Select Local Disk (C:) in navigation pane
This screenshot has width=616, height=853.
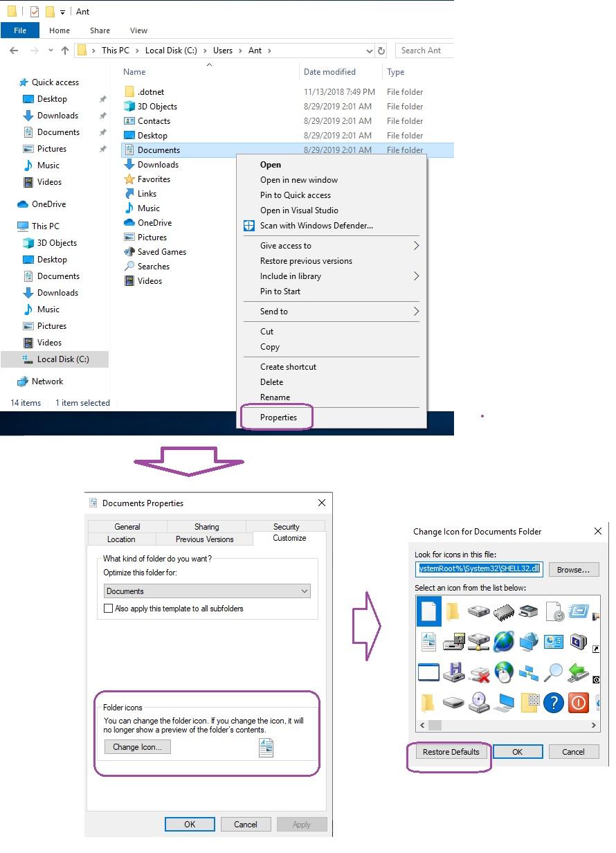[x=55, y=359]
